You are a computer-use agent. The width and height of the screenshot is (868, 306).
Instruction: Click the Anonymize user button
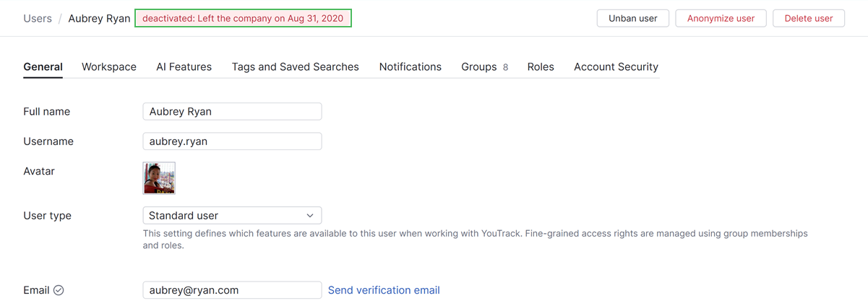click(x=721, y=18)
